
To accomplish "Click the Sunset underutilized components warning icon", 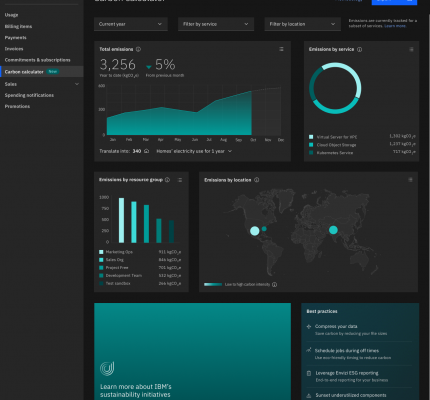I will (x=309, y=396).
